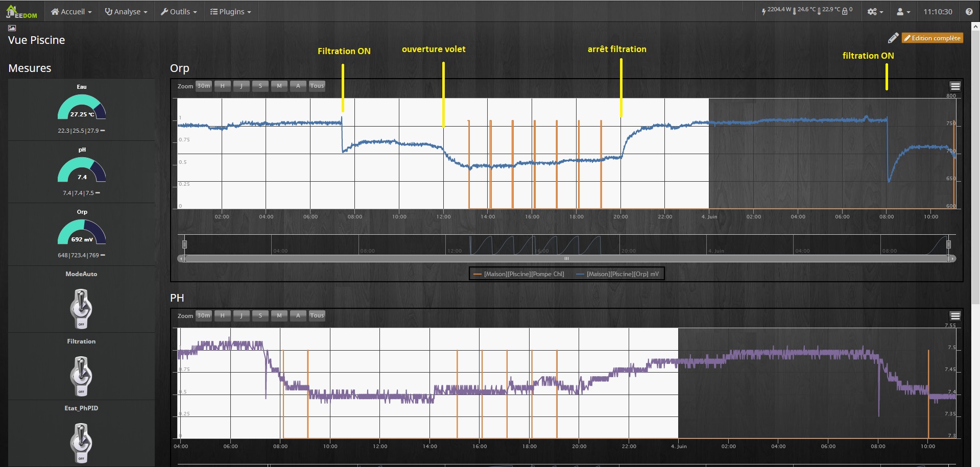
Task: Toggle Pompe Chl series in Orp legend
Action: pyautogui.click(x=519, y=274)
